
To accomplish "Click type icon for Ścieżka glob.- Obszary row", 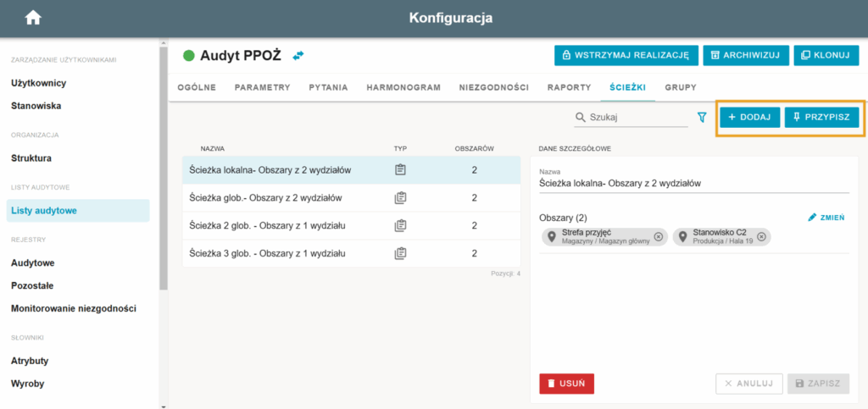I will point(400,197).
